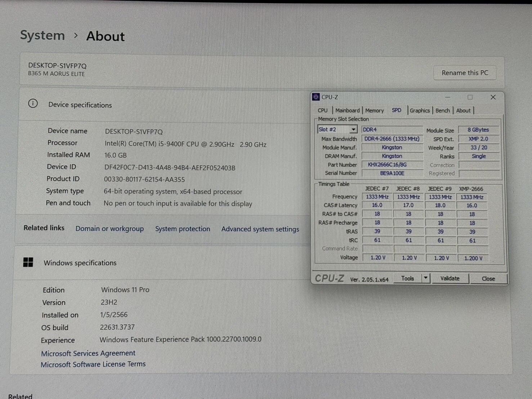Click the Windows logo beside Windows specifications
The width and height of the screenshot is (532, 399).
(x=28, y=262)
